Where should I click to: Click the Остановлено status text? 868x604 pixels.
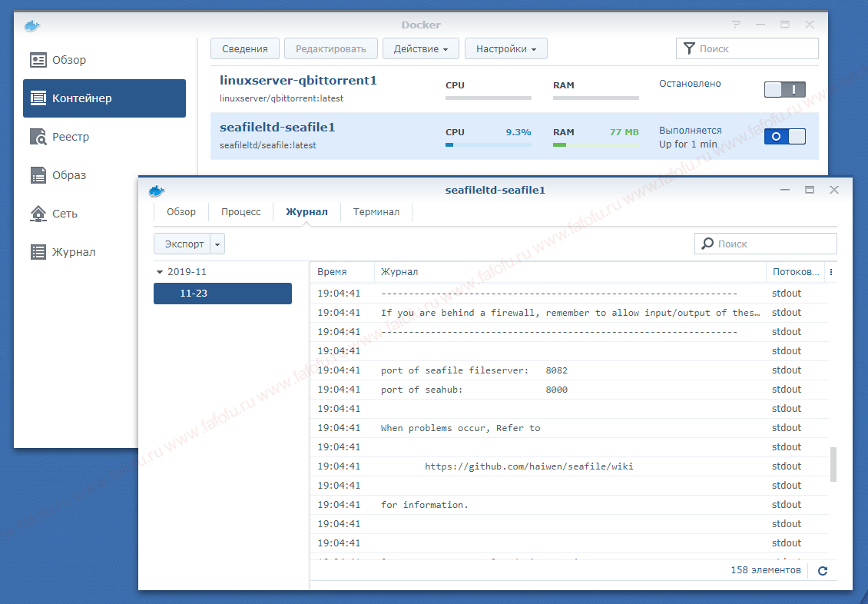[690, 84]
